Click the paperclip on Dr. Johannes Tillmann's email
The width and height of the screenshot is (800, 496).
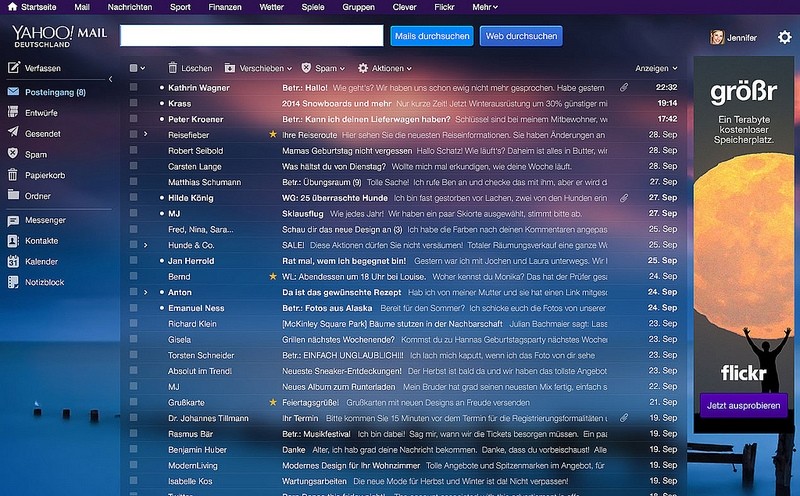click(624, 418)
